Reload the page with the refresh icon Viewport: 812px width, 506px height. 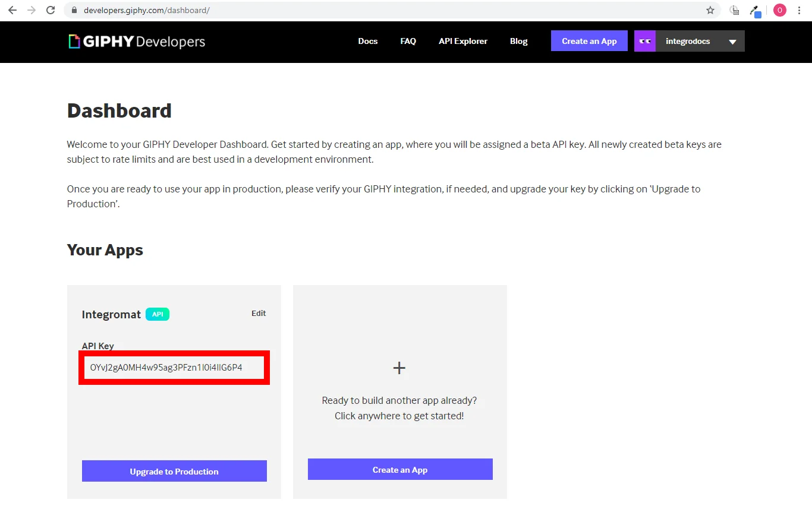[51, 10]
